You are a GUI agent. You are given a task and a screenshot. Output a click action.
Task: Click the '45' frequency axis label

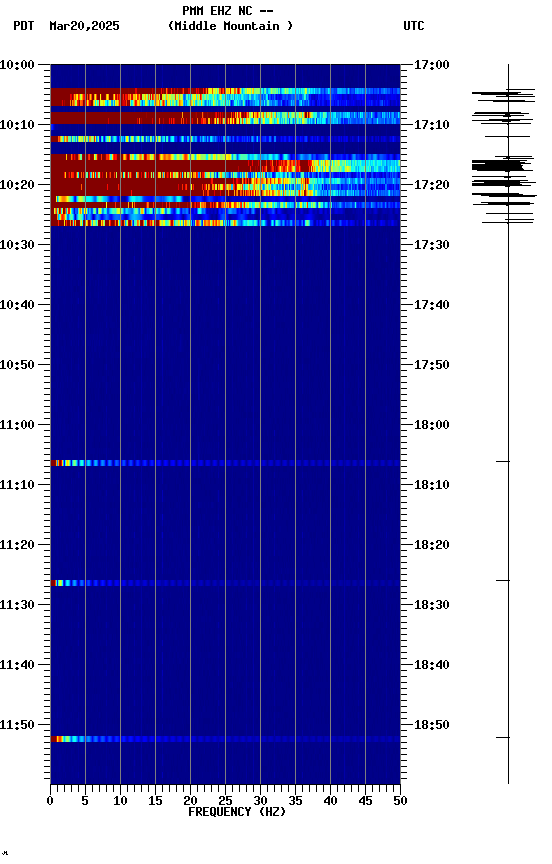(365, 801)
